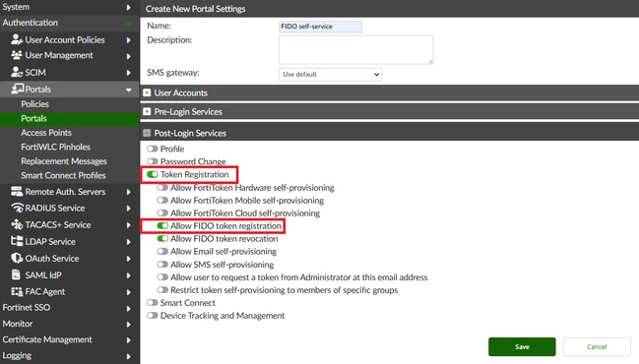Enable the Password Change toggle

[x=153, y=161]
